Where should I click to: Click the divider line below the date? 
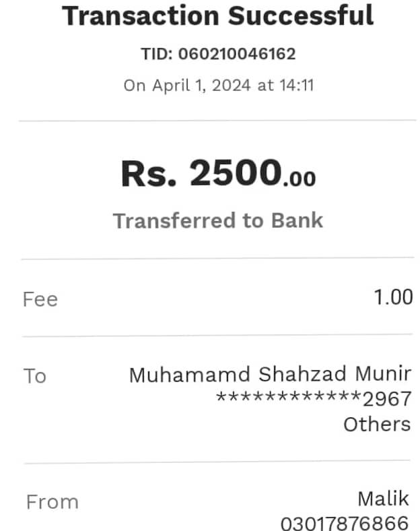tap(217, 121)
